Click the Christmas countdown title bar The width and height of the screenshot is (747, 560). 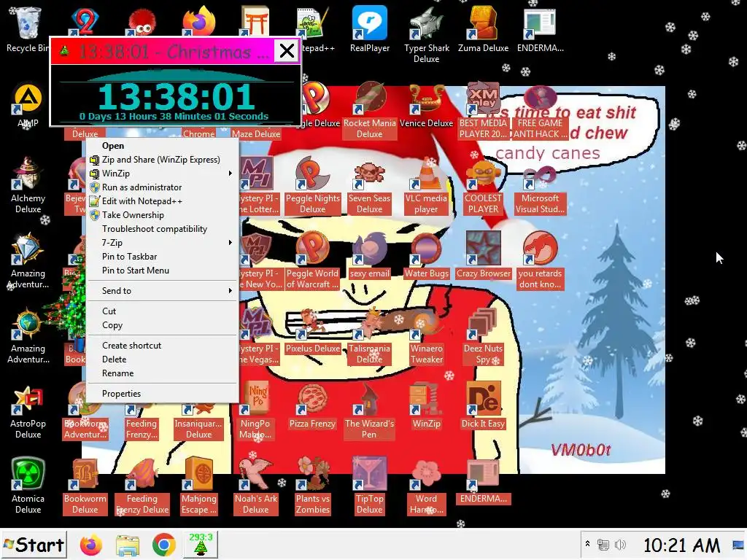[162, 51]
